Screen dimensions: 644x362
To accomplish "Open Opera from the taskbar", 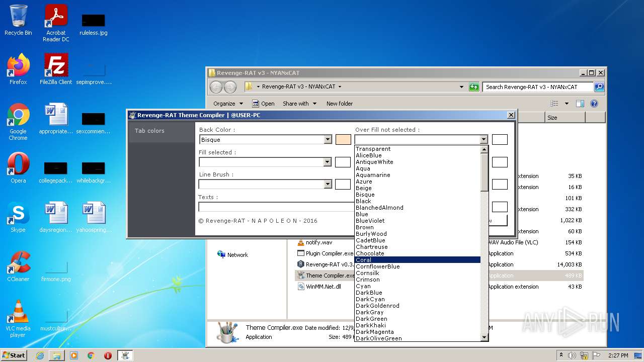I will pos(108,355).
